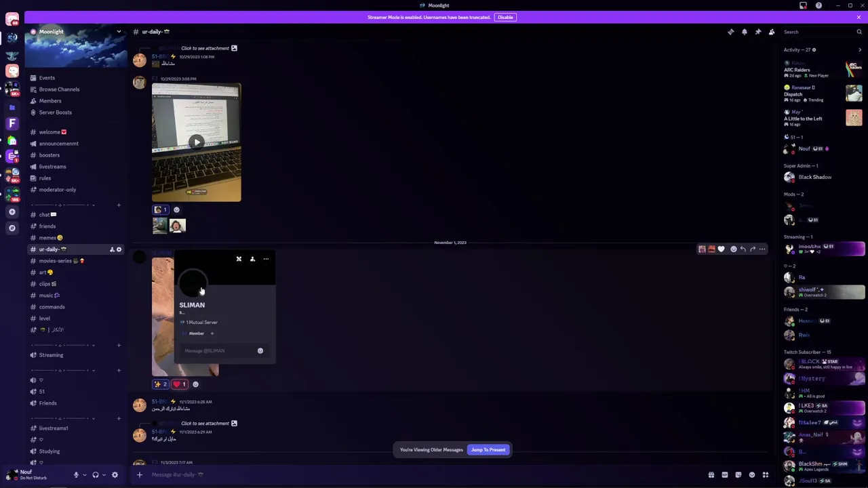Open audio output options dropdown
This screenshot has width=868, height=488.
(x=104, y=475)
